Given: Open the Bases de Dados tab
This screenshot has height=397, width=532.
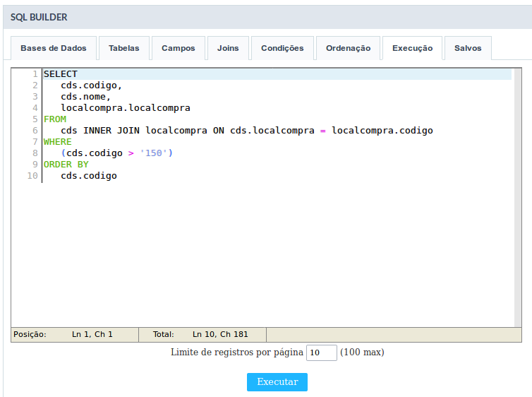Looking at the screenshot, I should tap(54, 48).
